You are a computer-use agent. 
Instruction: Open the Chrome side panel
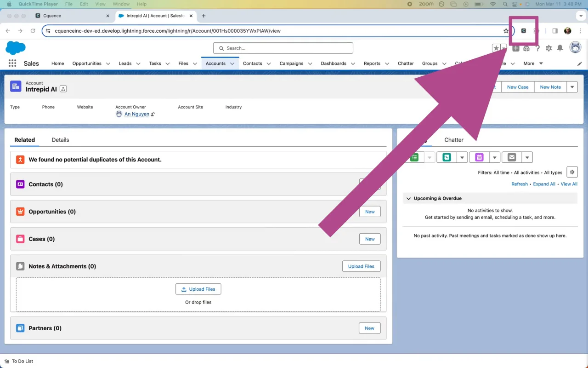(555, 31)
